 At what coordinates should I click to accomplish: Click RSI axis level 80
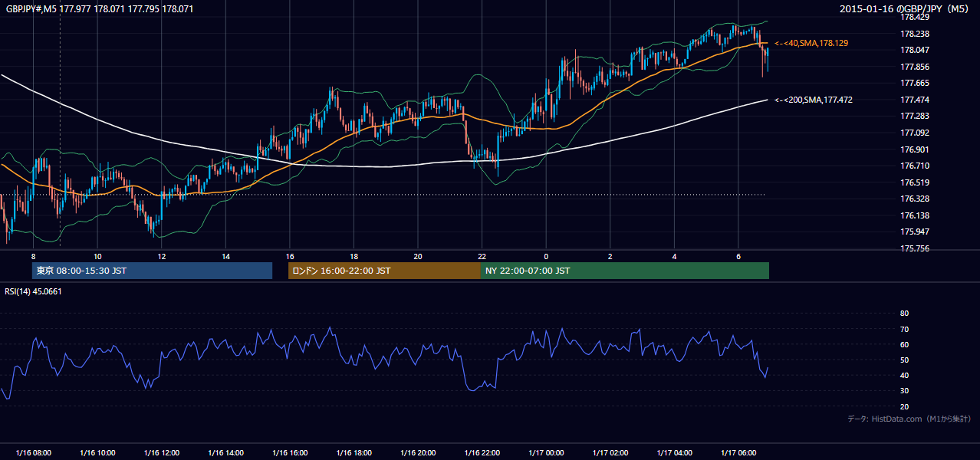point(904,314)
